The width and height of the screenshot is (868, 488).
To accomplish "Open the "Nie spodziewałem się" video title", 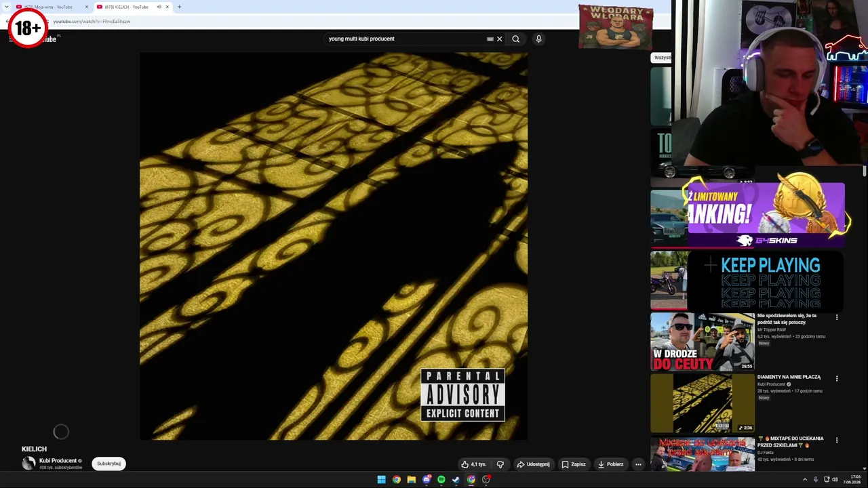I will [x=787, y=319].
